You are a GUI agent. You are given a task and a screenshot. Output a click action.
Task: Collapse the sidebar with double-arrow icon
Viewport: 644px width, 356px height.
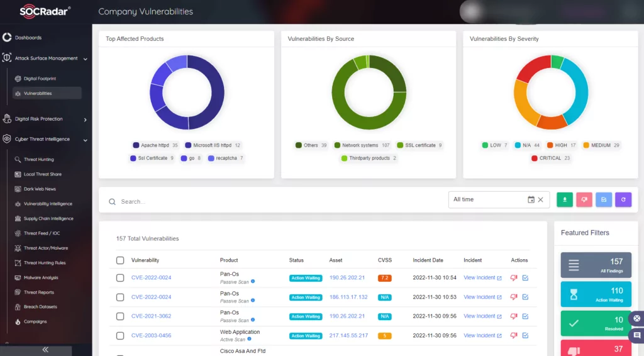(45, 350)
